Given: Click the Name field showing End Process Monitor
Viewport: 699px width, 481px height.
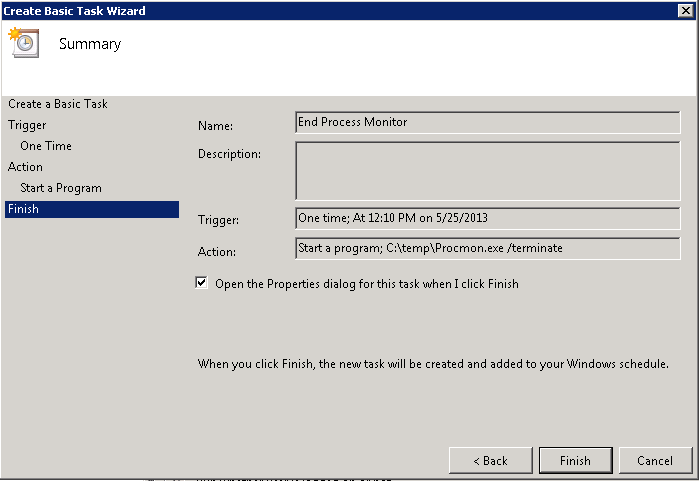Looking at the screenshot, I should click(487, 122).
